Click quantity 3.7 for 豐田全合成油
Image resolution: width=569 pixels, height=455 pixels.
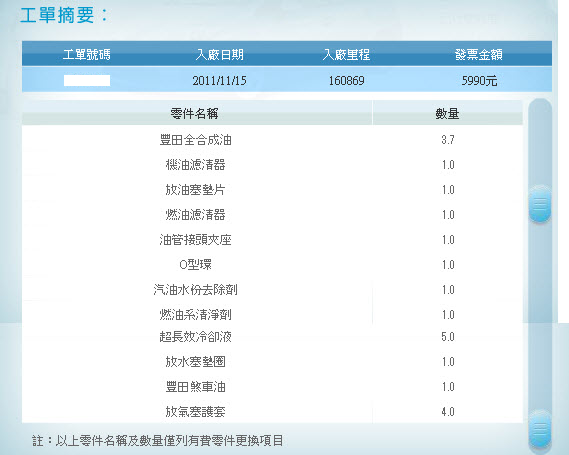(448, 140)
